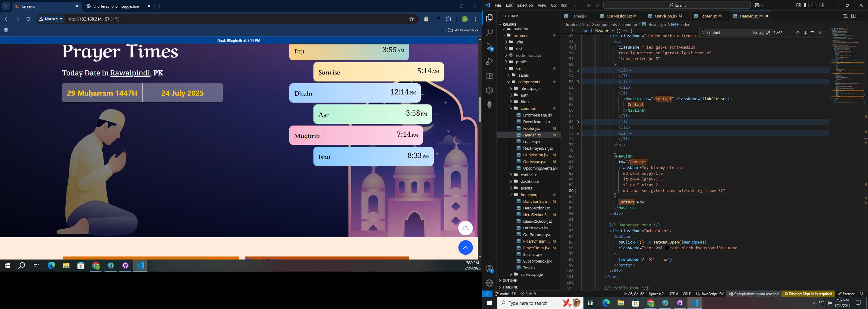Click the Go Forward arrow in VS Code
Image resolution: width=868 pixels, height=309 pixels.
click(597, 5)
